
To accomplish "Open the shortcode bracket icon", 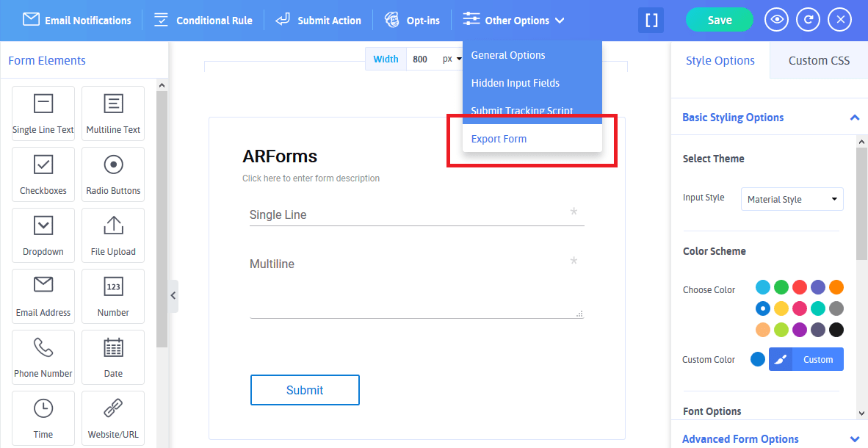I will pos(651,20).
